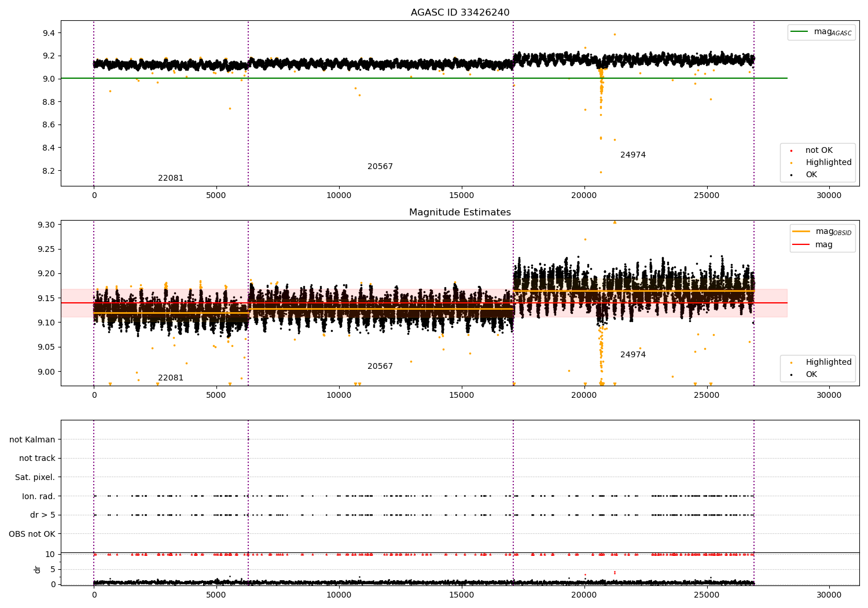Select the orange mag OBSID legend line
868x608 pixels.
801,232
